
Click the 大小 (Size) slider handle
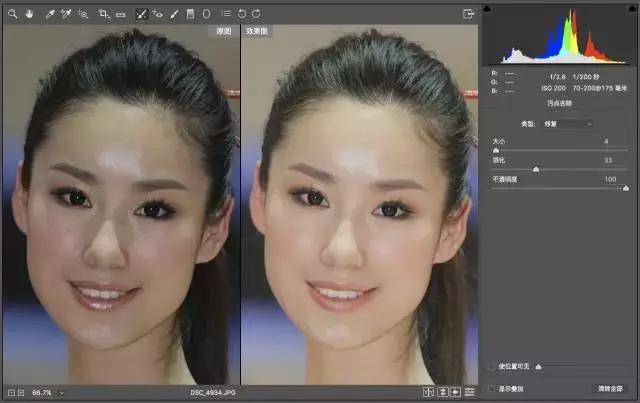tap(496, 151)
